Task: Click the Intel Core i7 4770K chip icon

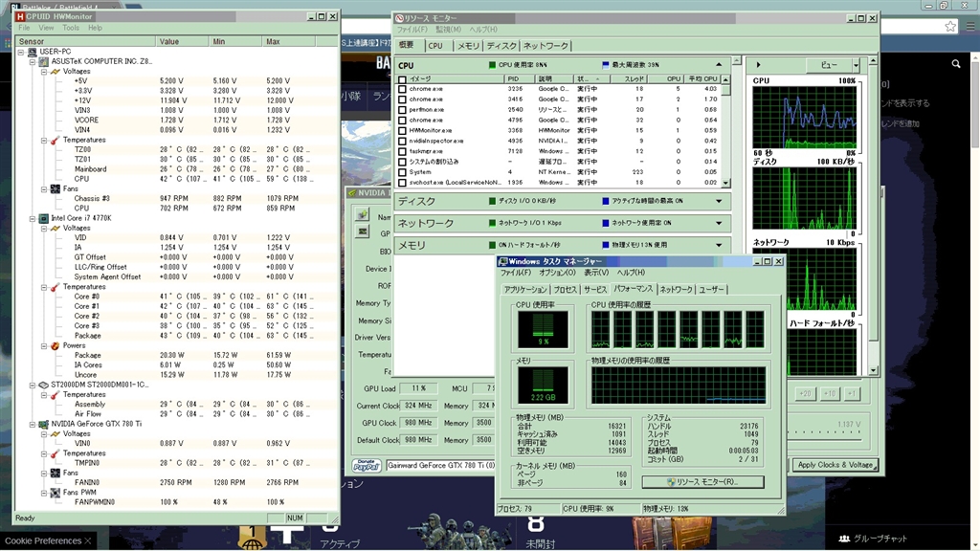Action: [x=43, y=218]
